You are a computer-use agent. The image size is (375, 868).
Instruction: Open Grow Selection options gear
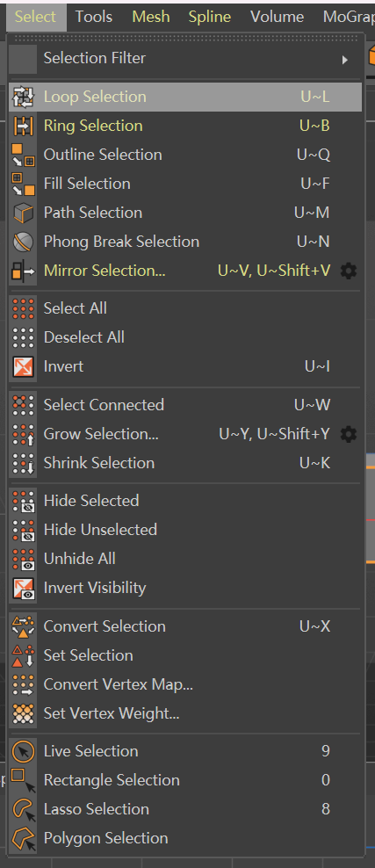pos(349,435)
